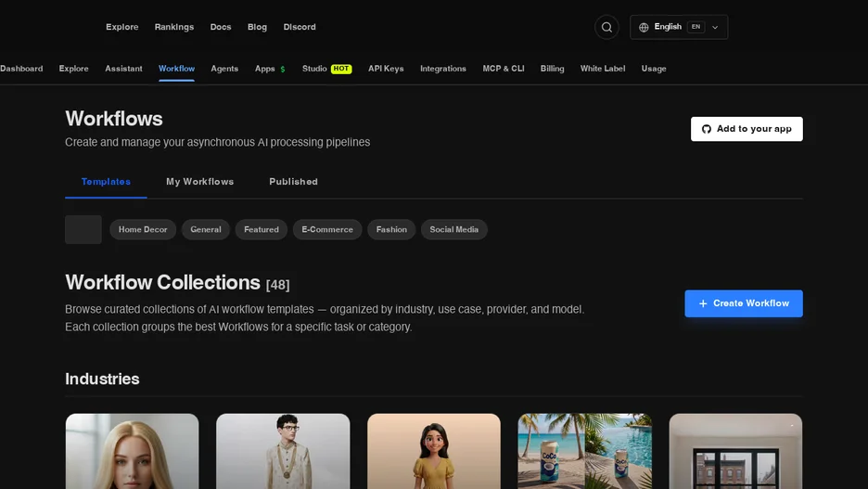Click the Workflows page title
This screenshot has height=489, width=868.
click(x=114, y=119)
